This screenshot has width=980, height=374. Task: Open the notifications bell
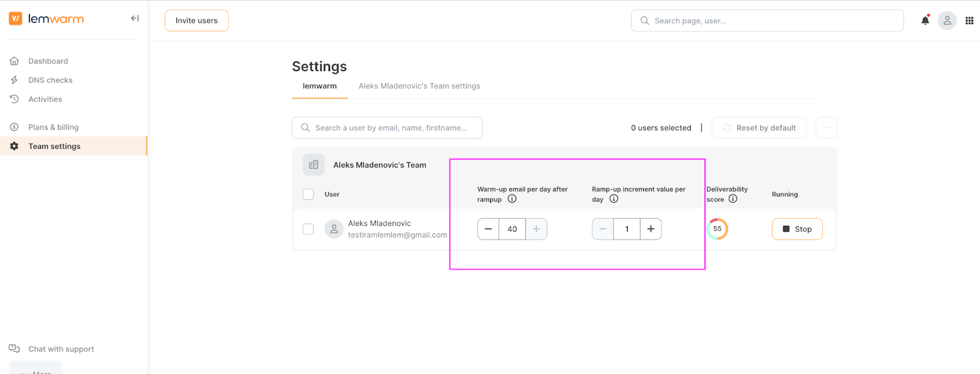(925, 21)
